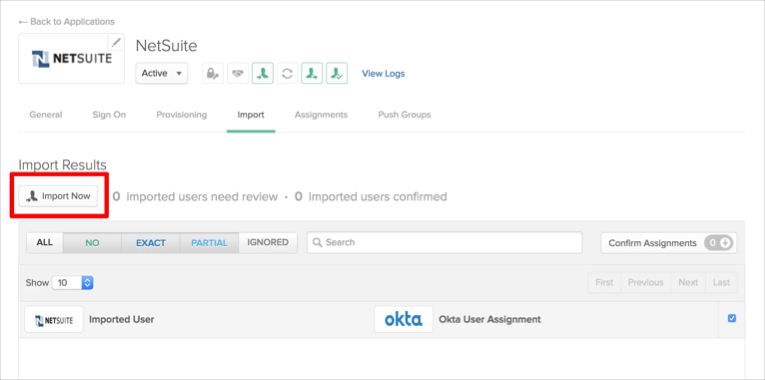This screenshot has height=380, width=765.
Task: Click the NetSuite application logo
Action: (x=71, y=59)
